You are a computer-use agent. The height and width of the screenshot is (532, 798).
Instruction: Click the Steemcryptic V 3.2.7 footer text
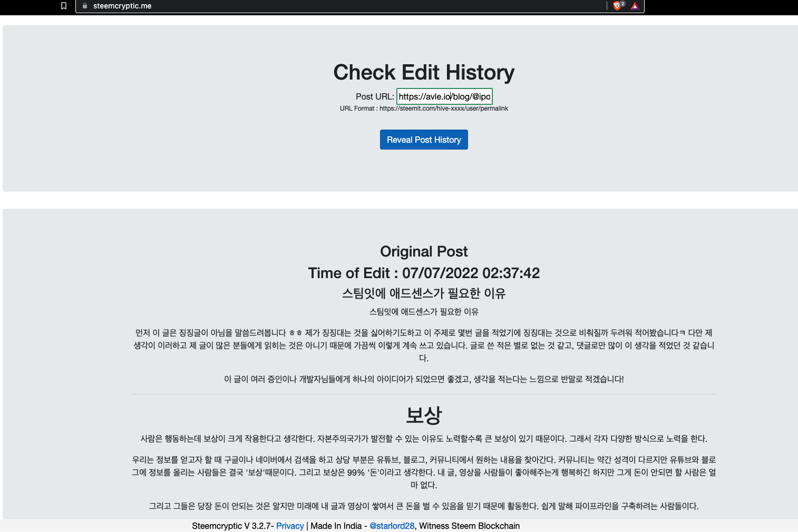tap(232, 526)
